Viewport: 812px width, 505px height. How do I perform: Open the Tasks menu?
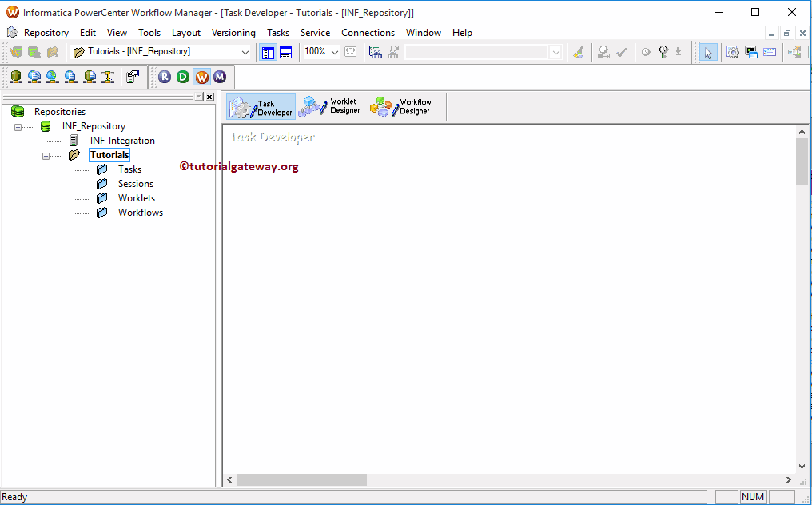tap(278, 33)
